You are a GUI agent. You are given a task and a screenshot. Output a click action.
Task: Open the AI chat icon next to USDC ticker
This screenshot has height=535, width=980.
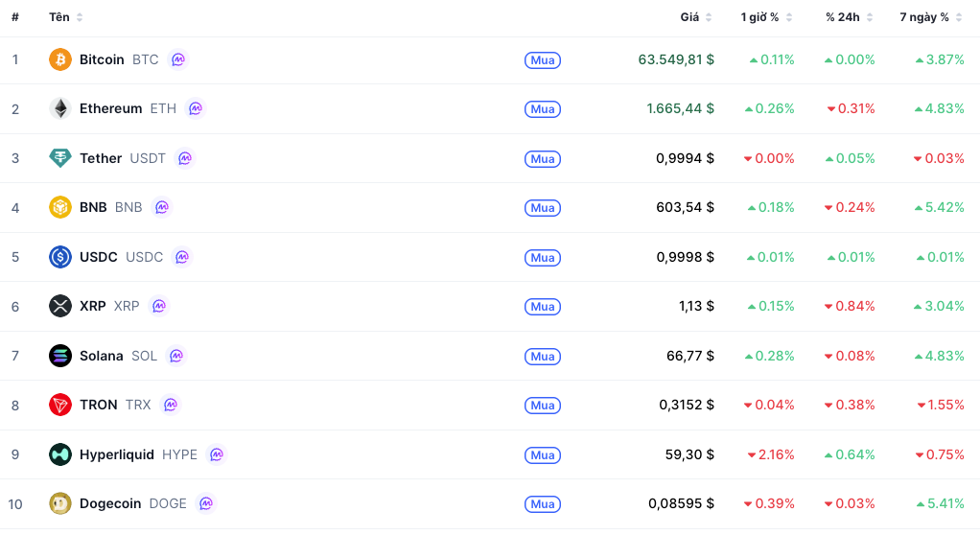pyautogui.click(x=182, y=257)
